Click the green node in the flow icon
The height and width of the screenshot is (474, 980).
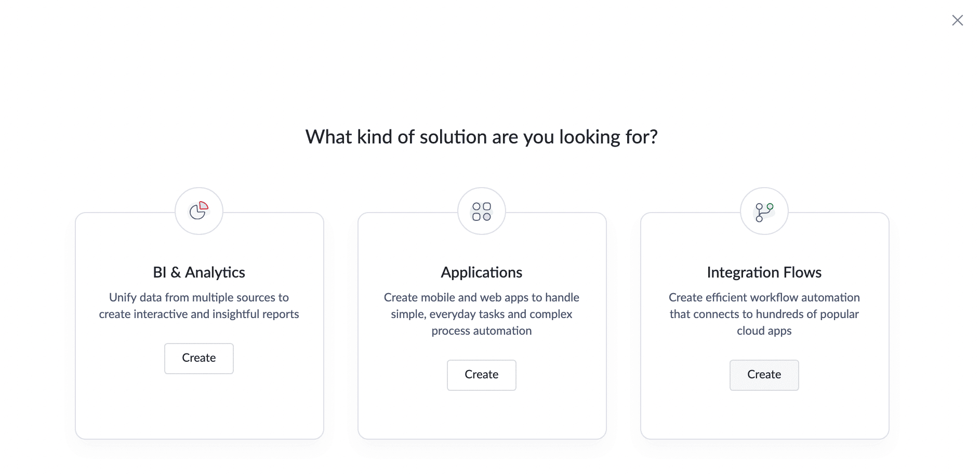coord(770,206)
